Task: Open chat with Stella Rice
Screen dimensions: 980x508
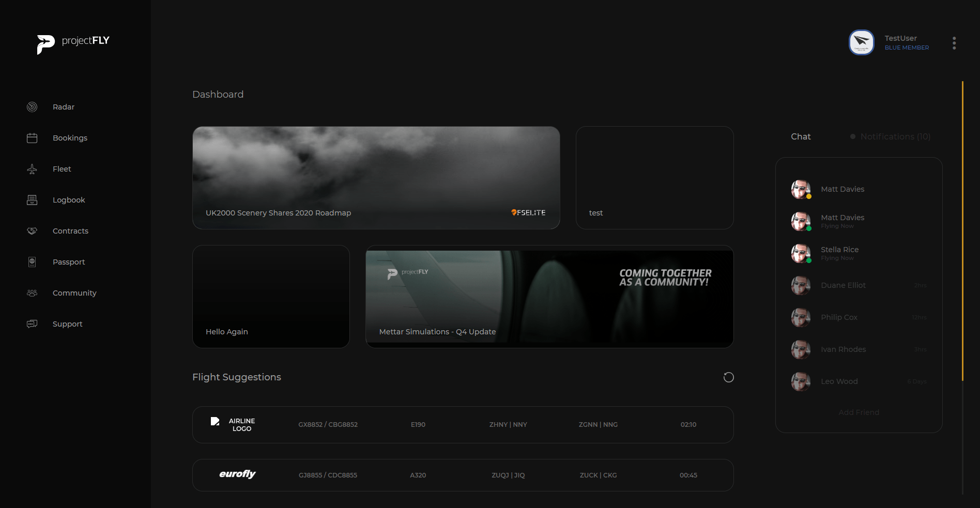Action: click(839, 253)
